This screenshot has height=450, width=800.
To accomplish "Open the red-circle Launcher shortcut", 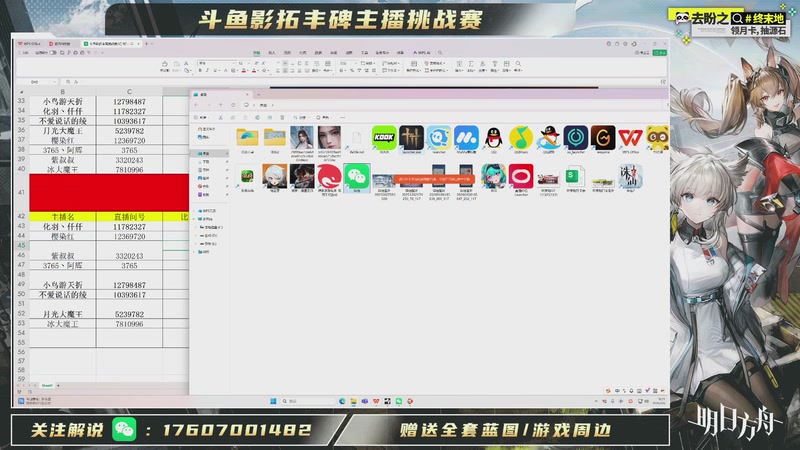I will (x=520, y=176).
